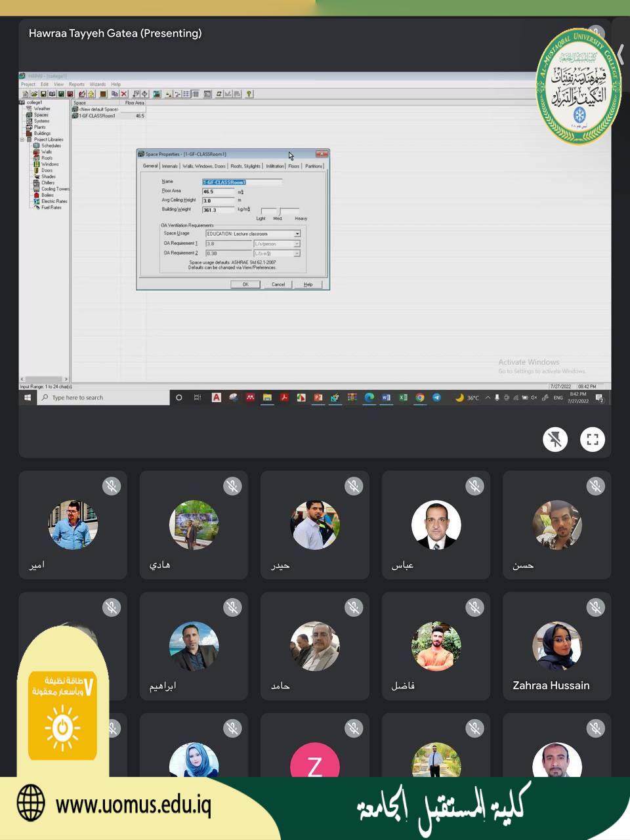Click the Floor Area input field

pyautogui.click(x=218, y=192)
